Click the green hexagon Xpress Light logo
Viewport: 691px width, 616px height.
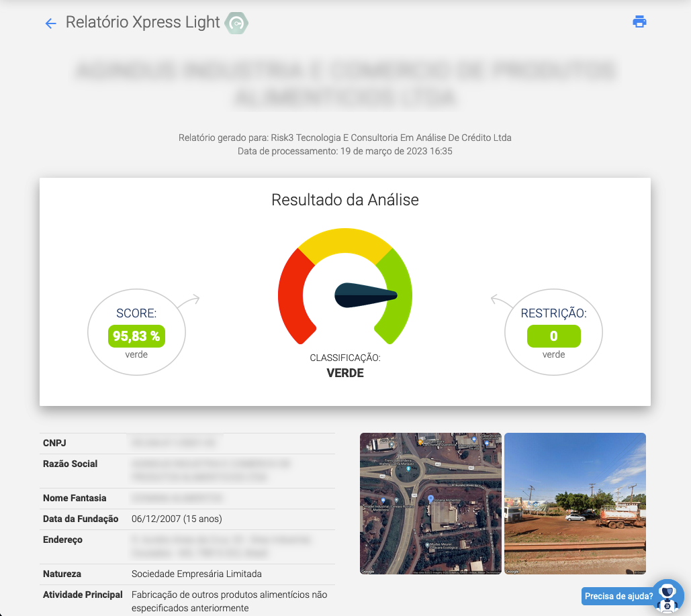coord(236,23)
